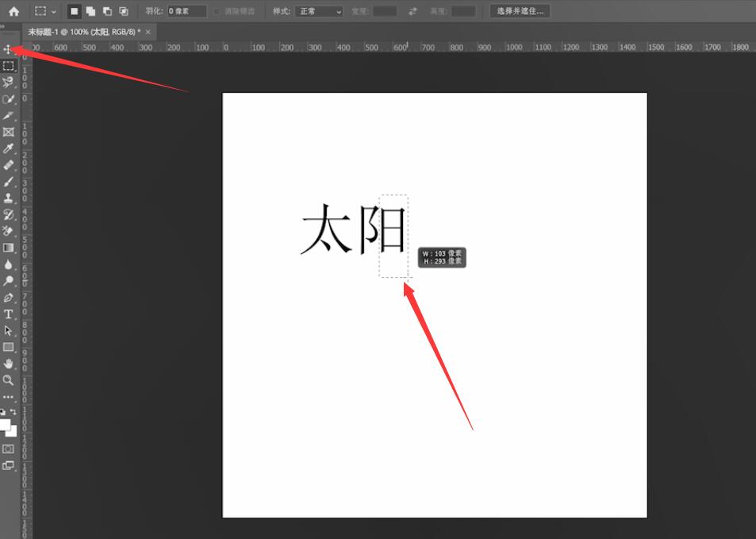Select the Frame tool
The image size is (756, 539).
[8, 132]
